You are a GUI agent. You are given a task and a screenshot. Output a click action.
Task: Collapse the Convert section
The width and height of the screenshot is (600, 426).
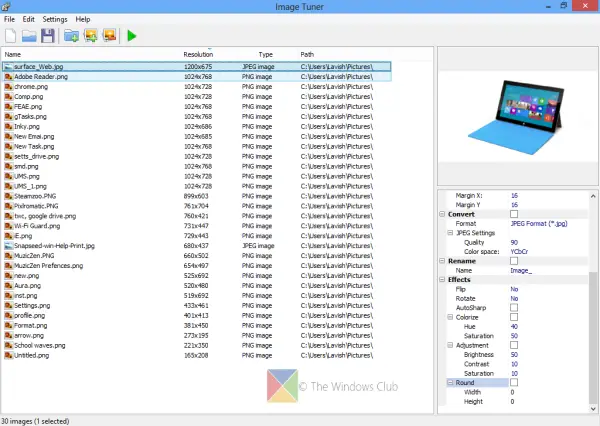(x=442, y=214)
